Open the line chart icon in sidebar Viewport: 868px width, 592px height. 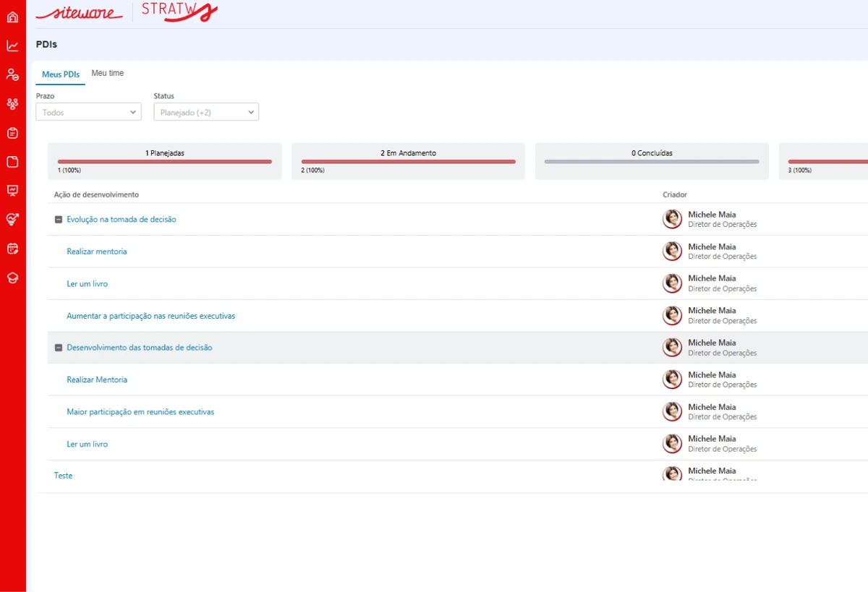click(x=12, y=46)
